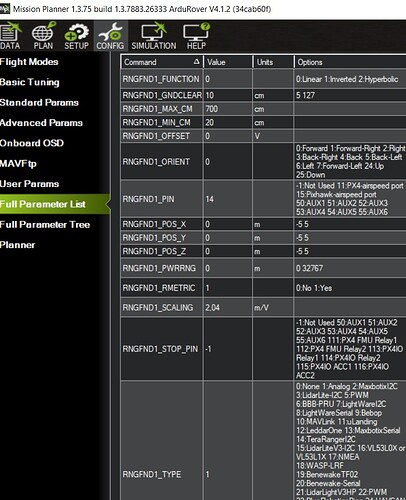Open the SETUP screen
The image size is (406, 500).
coord(76,36)
